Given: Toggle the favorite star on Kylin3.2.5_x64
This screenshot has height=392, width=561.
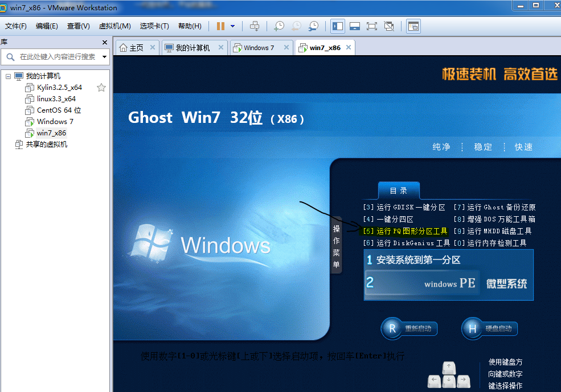Looking at the screenshot, I should click(100, 87).
